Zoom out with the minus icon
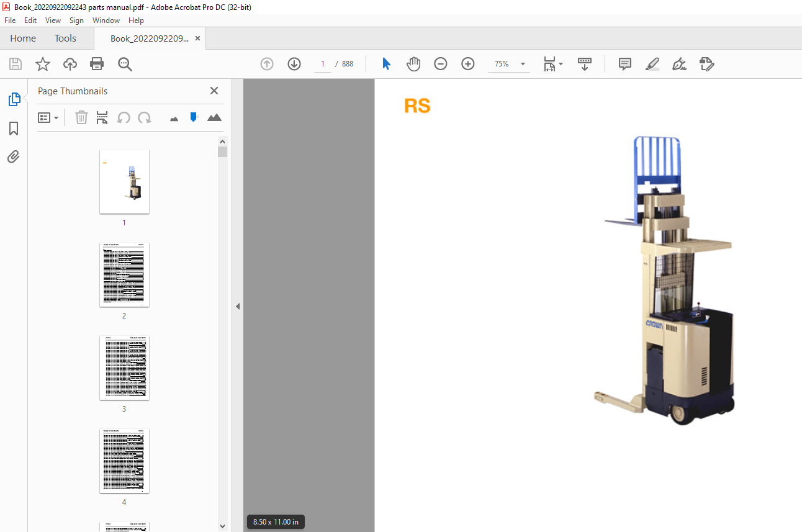This screenshot has width=802, height=532. point(441,64)
